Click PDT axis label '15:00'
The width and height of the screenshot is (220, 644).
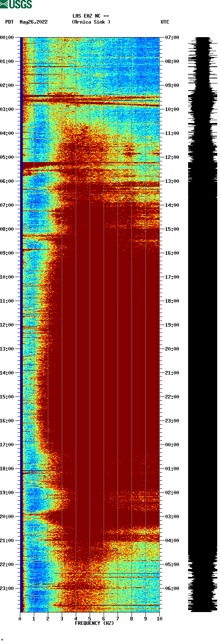click(x=7, y=397)
